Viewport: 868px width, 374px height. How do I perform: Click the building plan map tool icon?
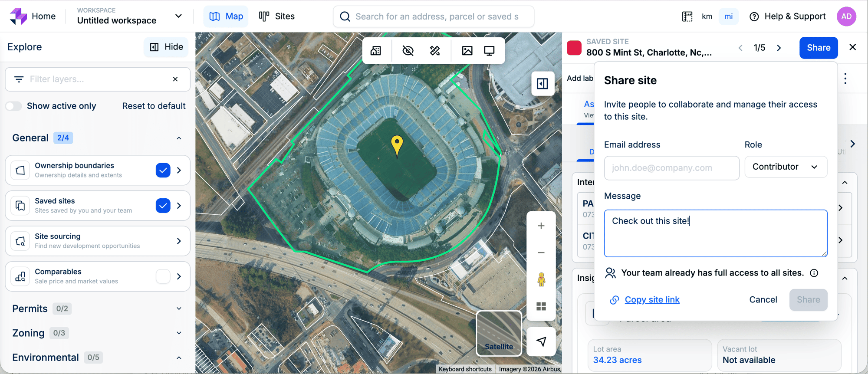click(x=376, y=51)
